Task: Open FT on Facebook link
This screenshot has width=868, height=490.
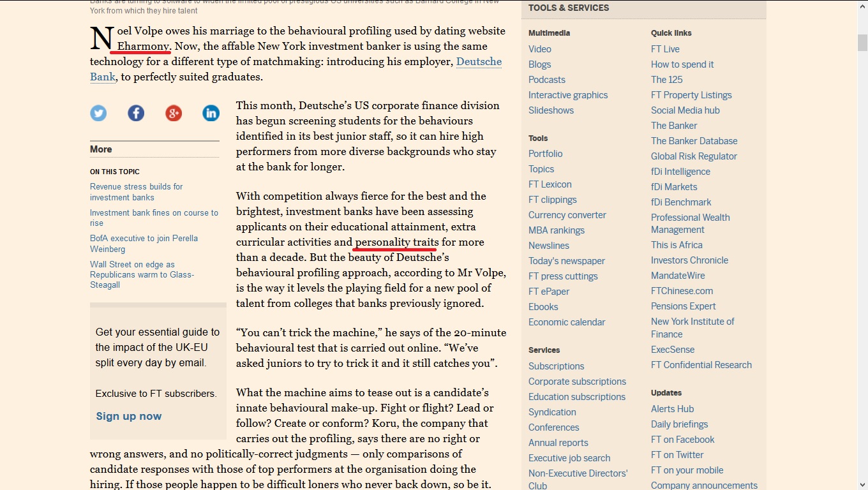Action: 682,440
